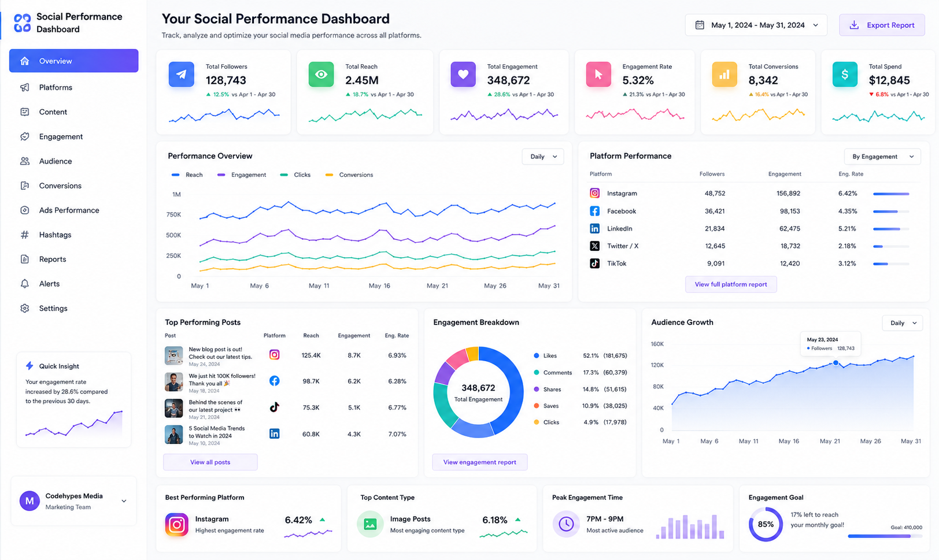
Task: Open the By Engagement sorting dropdown
Action: coord(882,157)
